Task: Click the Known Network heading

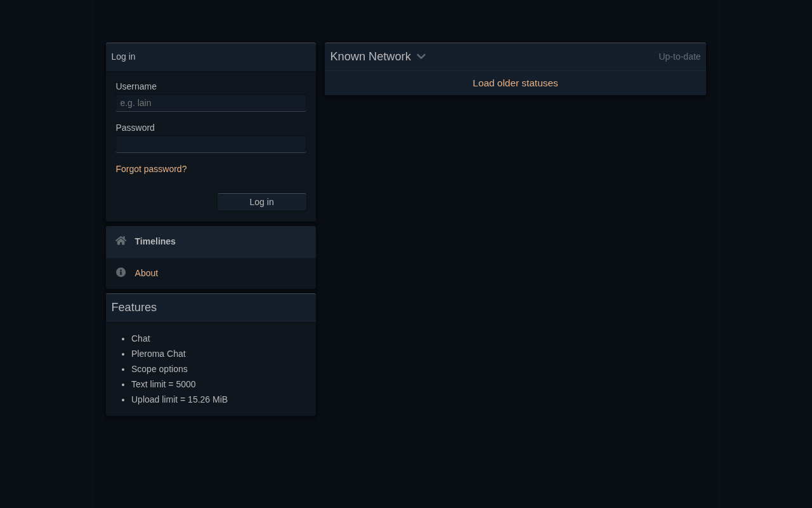Action: (370, 57)
